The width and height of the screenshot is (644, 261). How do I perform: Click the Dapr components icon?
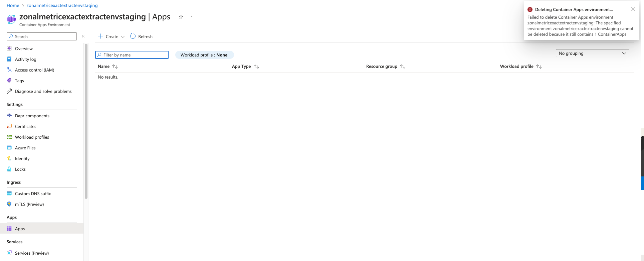coord(9,116)
